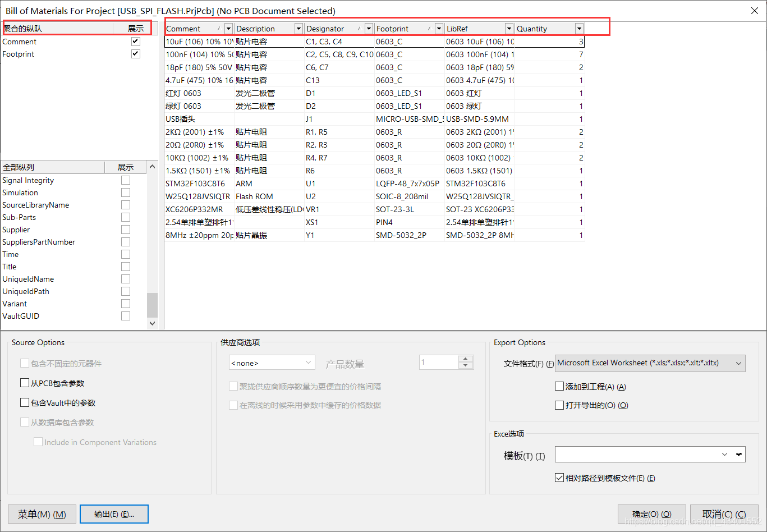Uncheck the Comment grouped column checkbox

tap(135, 42)
